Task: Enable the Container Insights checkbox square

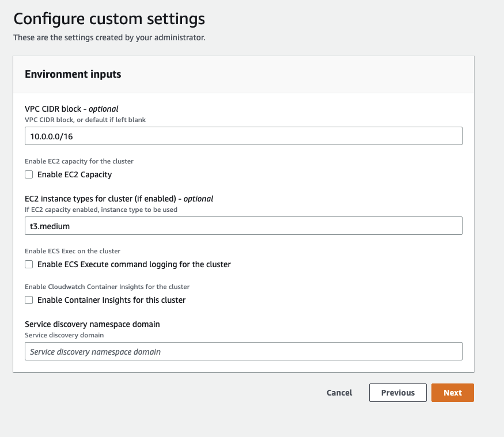Action: [29, 300]
